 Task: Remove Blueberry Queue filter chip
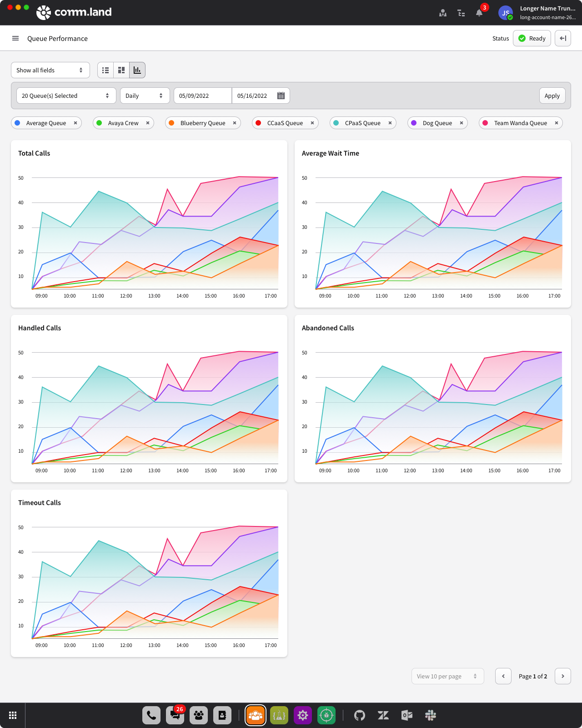click(x=235, y=123)
